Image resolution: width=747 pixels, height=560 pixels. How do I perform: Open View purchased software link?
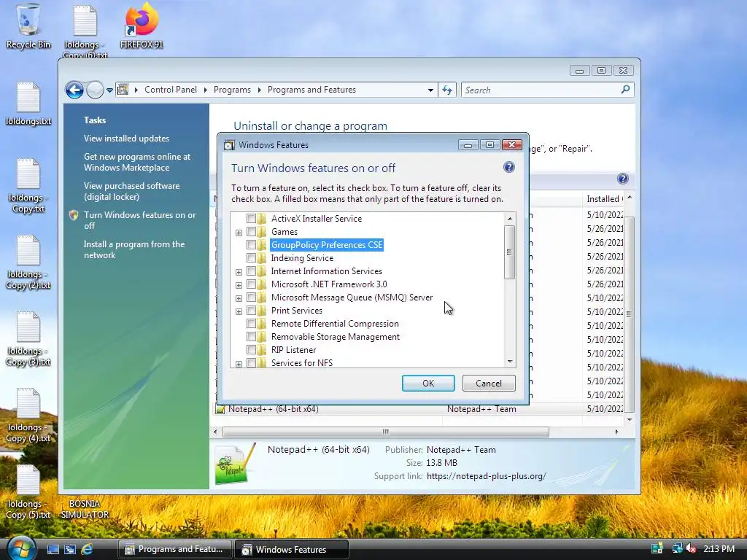[131, 191]
